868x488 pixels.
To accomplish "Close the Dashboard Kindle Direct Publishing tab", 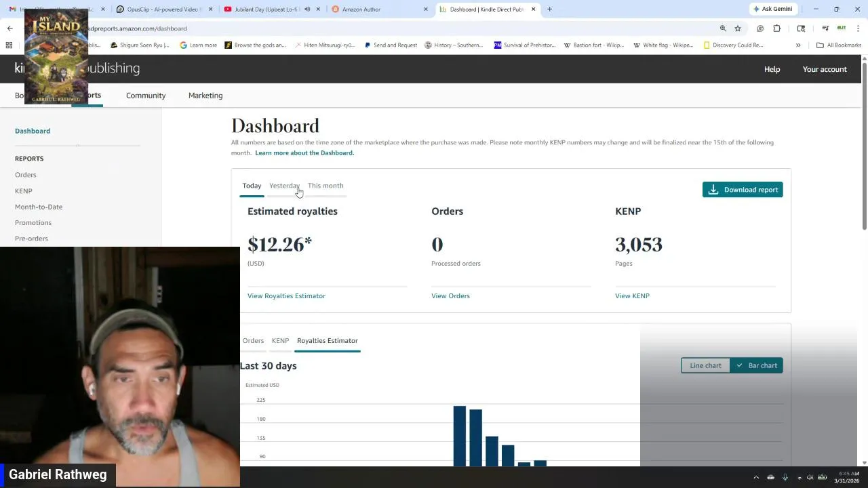I will pos(533,9).
